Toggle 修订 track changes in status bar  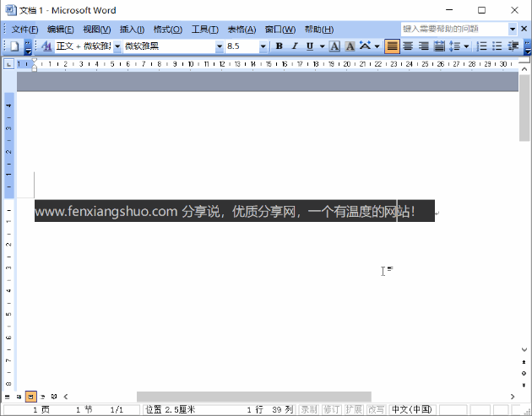click(331, 409)
